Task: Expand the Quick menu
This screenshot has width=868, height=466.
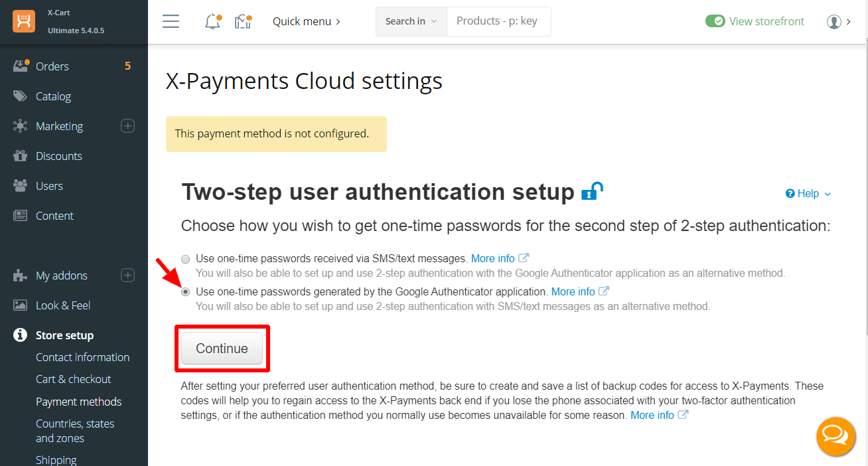Action: (x=307, y=21)
